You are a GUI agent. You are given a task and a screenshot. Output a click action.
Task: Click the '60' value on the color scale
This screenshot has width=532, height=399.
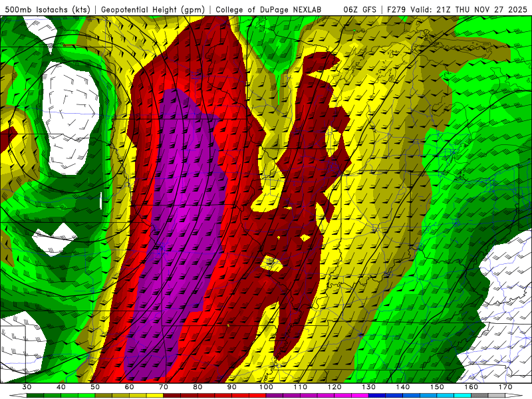point(129,387)
